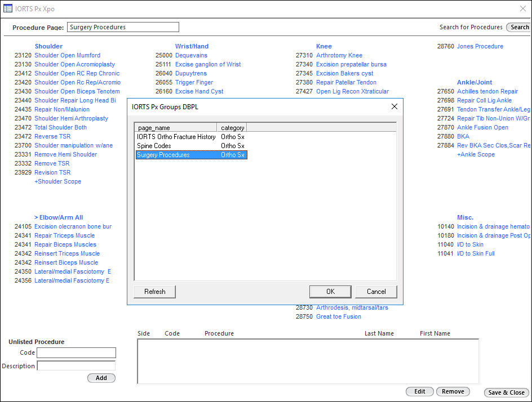Select Total Shoulder Both procedure
Image resolution: width=532 pixels, height=402 pixels.
click(x=60, y=127)
